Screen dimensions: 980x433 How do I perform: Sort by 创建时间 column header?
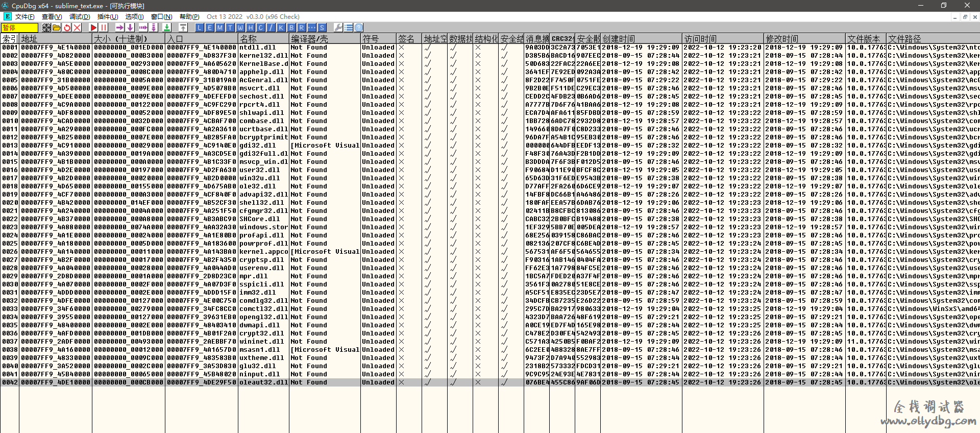coord(642,39)
